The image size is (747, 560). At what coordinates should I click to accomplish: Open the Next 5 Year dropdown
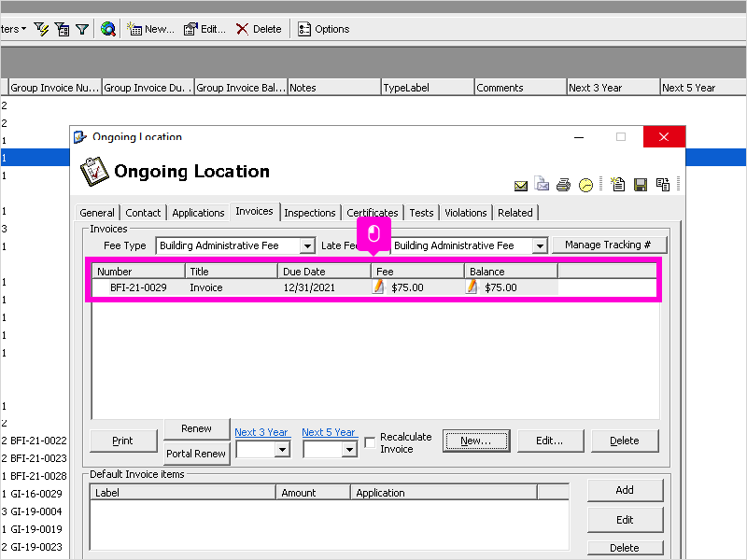349,449
